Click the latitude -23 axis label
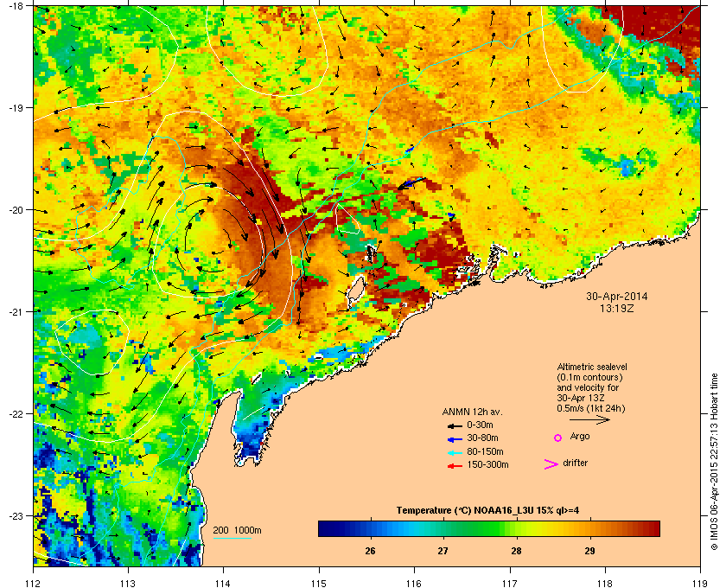 [15, 515]
